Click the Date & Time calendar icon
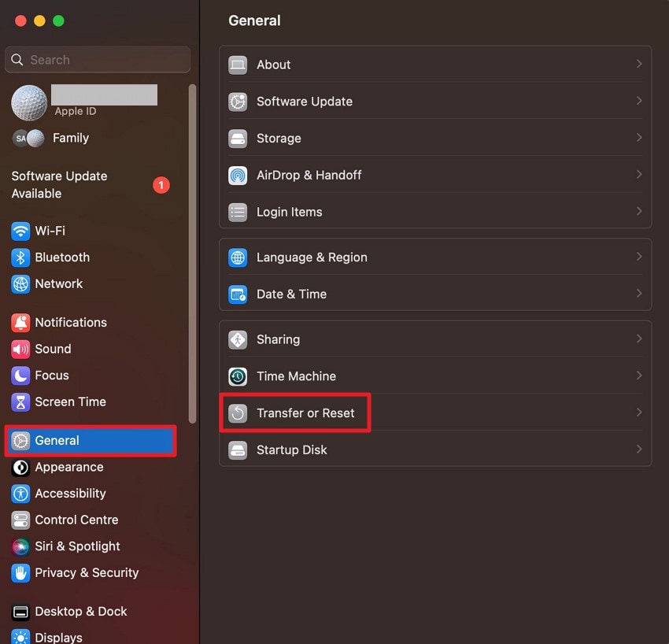 coord(238,294)
